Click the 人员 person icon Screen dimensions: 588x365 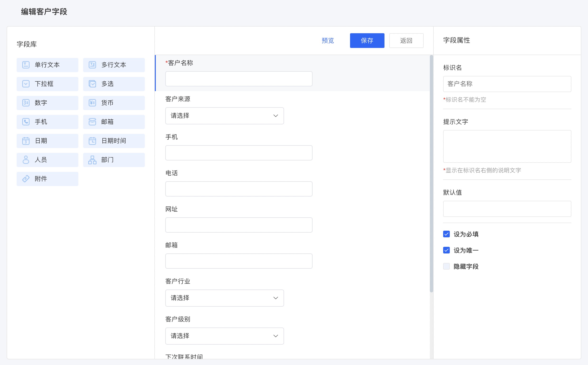click(x=26, y=160)
